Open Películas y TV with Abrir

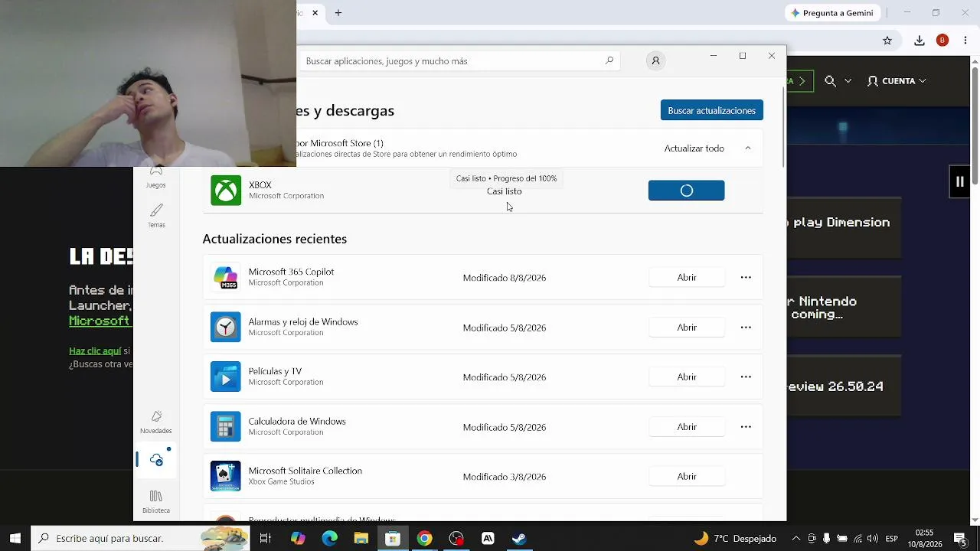pos(687,377)
